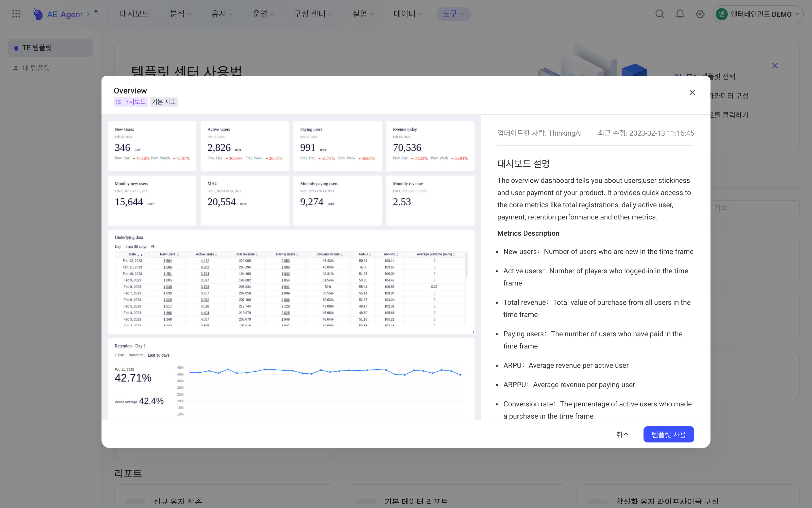
Task: Open the settings gear icon
Action: tap(700, 14)
